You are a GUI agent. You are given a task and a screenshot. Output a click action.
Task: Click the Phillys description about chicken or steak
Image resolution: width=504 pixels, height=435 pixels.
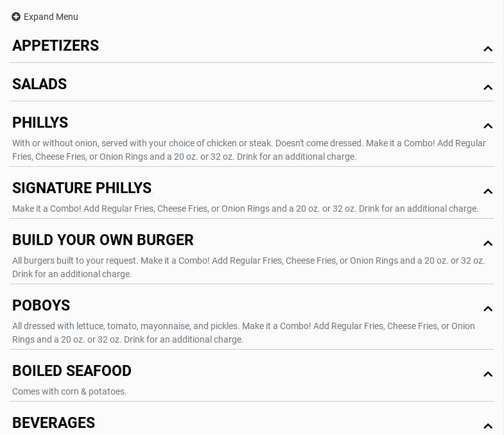click(x=249, y=150)
